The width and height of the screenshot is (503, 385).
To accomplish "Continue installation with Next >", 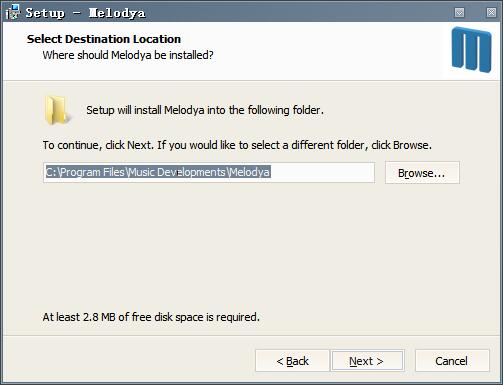I will click(367, 361).
